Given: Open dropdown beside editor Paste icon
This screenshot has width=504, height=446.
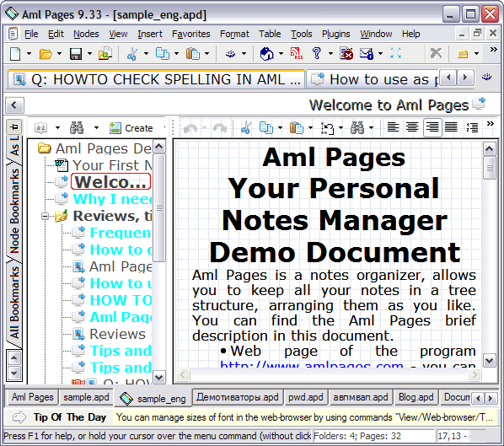Looking at the screenshot, I should [310, 127].
